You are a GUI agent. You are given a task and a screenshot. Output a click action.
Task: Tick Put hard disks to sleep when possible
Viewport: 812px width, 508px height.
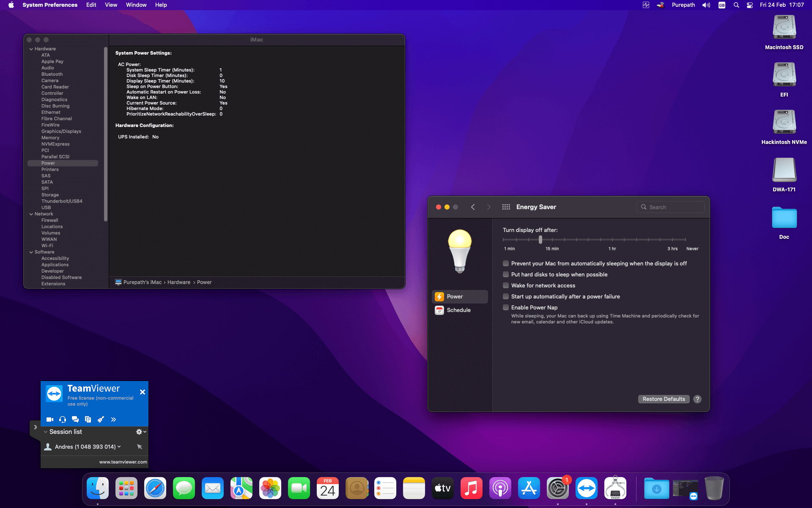pyautogui.click(x=506, y=275)
